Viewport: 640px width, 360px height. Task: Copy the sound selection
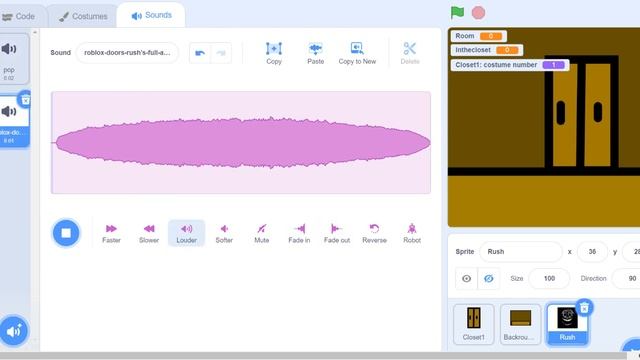pos(274,53)
